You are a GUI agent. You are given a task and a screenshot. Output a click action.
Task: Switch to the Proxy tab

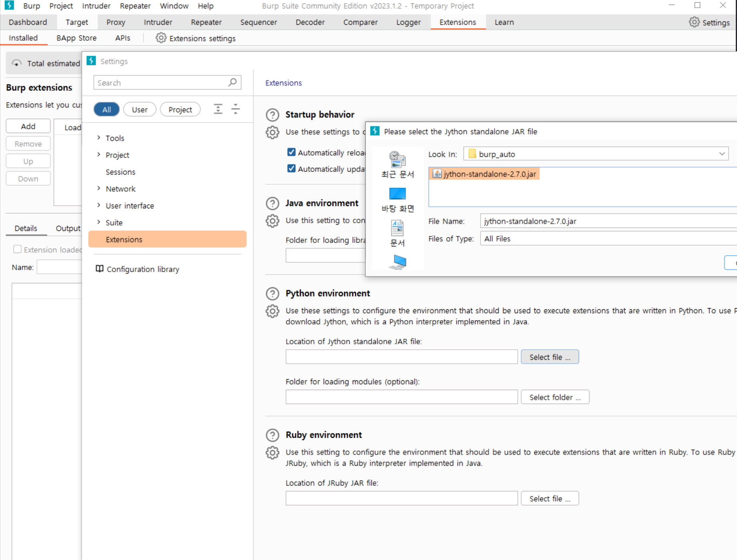click(116, 22)
